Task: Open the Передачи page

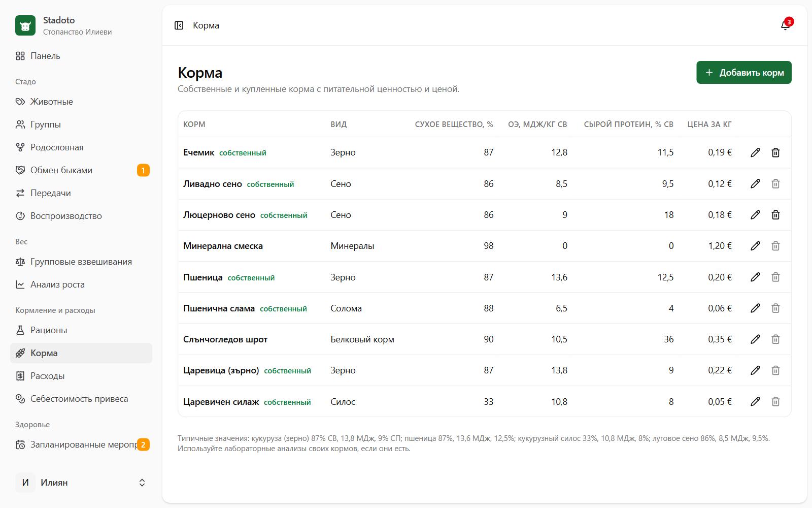Action: click(x=81, y=193)
